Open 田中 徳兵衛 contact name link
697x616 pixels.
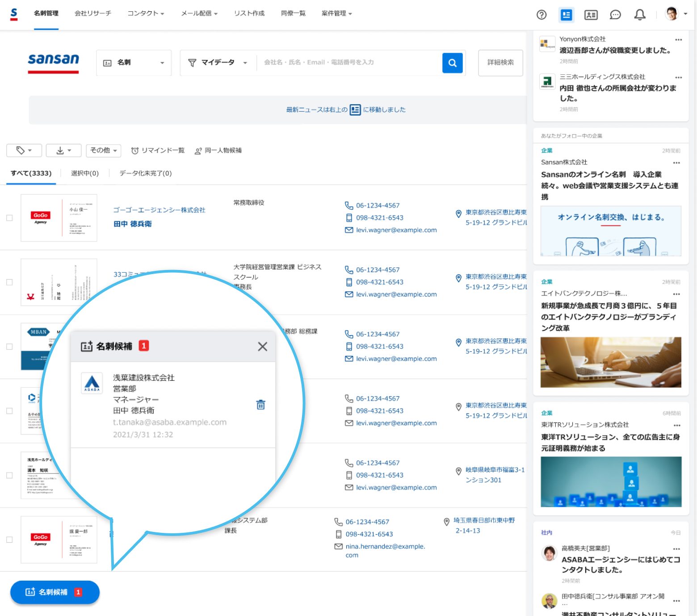(133, 224)
